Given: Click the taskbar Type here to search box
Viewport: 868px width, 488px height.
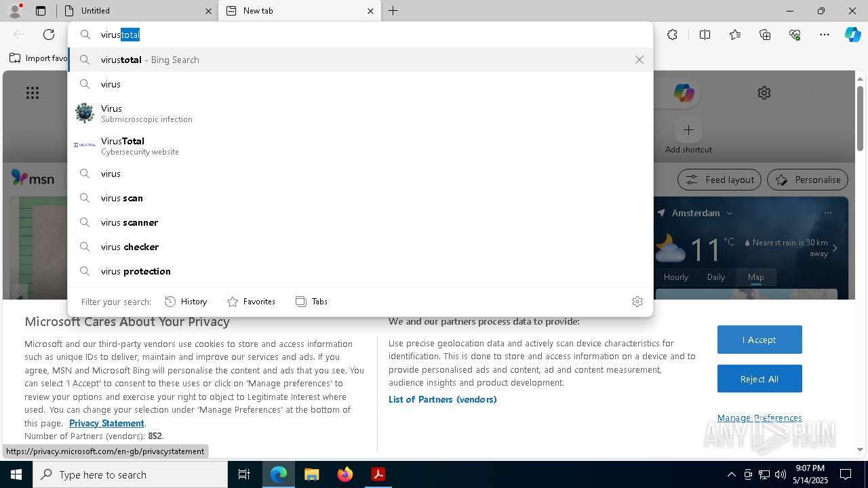Looking at the screenshot, I should coord(130,474).
